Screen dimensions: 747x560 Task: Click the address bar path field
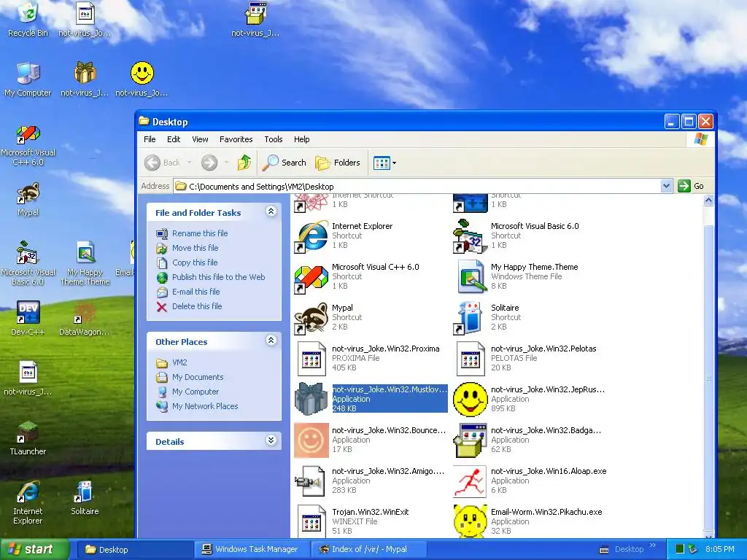tap(418, 186)
